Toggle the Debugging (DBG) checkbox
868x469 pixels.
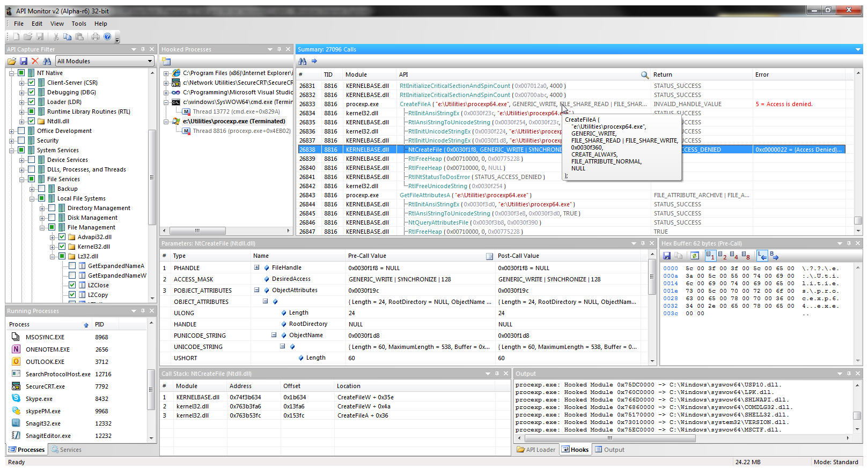pos(31,92)
